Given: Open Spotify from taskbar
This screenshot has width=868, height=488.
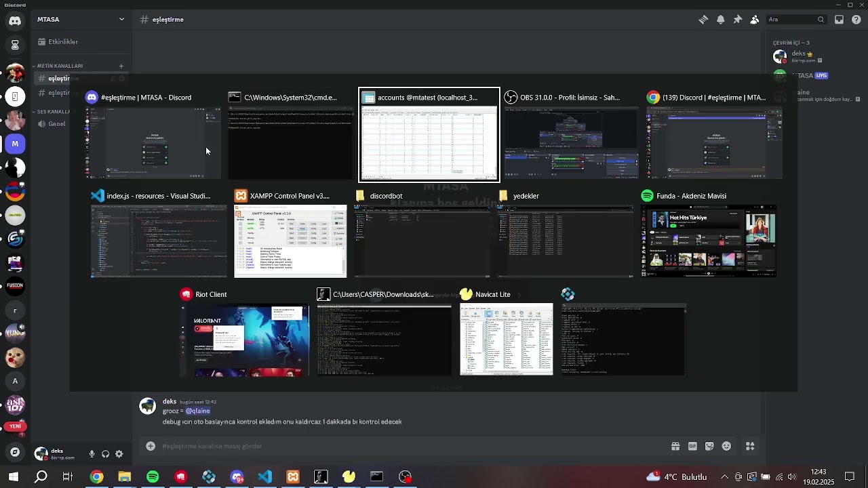Looking at the screenshot, I should (x=153, y=477).
